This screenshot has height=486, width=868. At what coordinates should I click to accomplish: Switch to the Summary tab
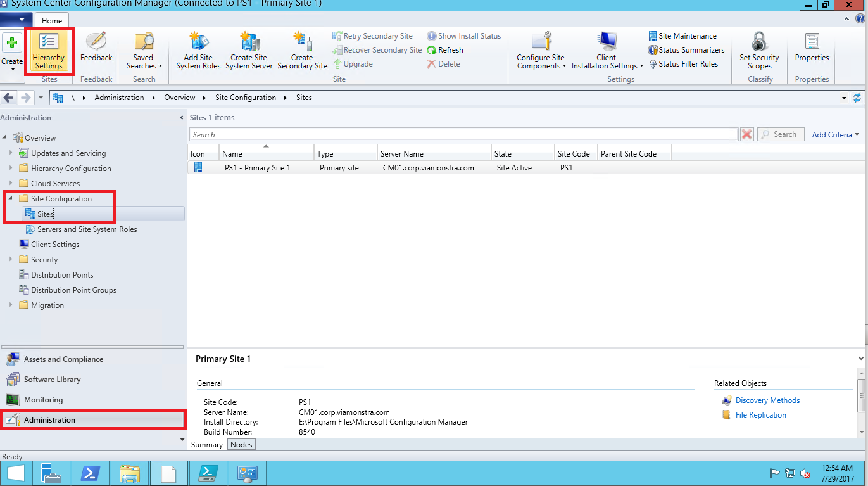pos(207,445)
